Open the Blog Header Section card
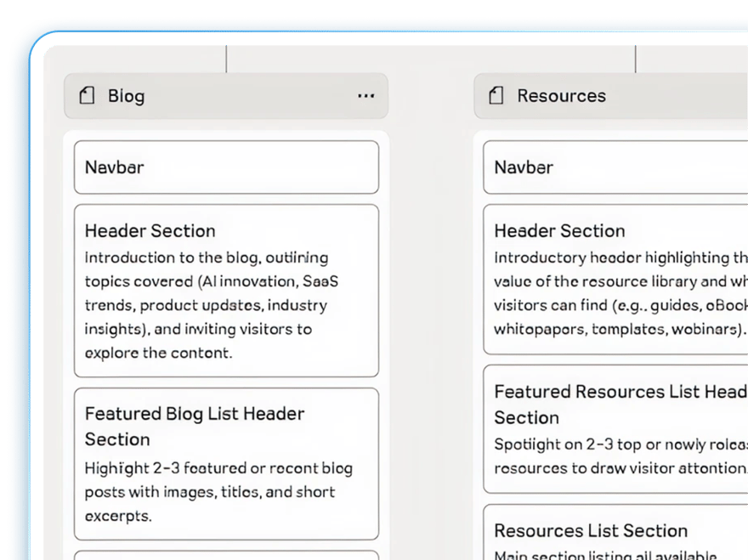This screenshot has width=748, height=560. click(227, 291)
